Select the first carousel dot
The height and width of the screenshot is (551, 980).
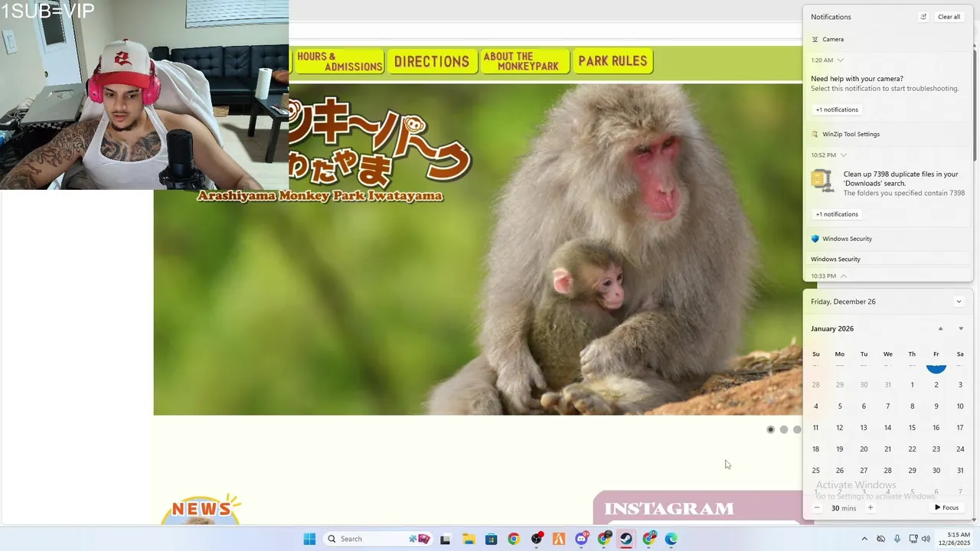[x=770, y=429]
